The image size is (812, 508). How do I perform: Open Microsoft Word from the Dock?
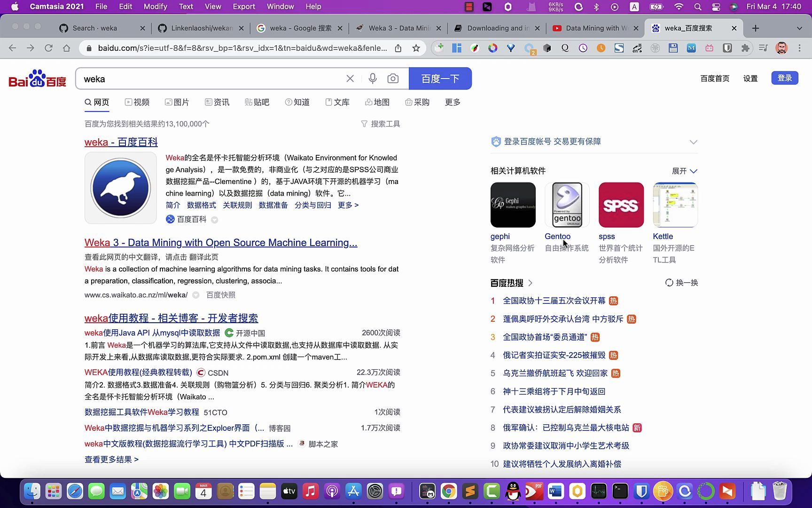click(x=555, y=492)
